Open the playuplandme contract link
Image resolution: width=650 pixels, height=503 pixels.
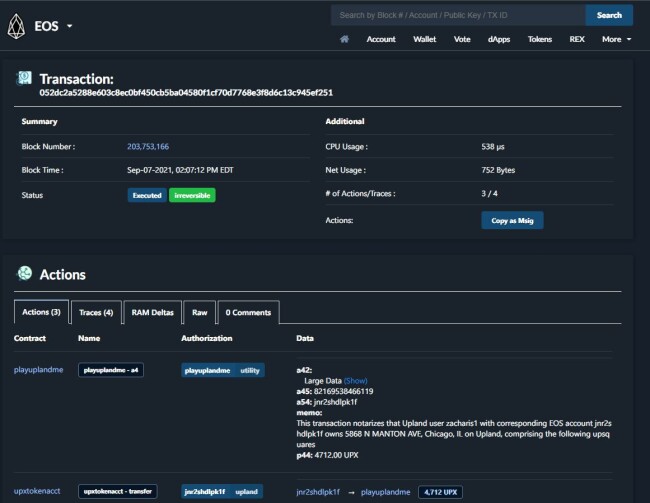point(39,369)
